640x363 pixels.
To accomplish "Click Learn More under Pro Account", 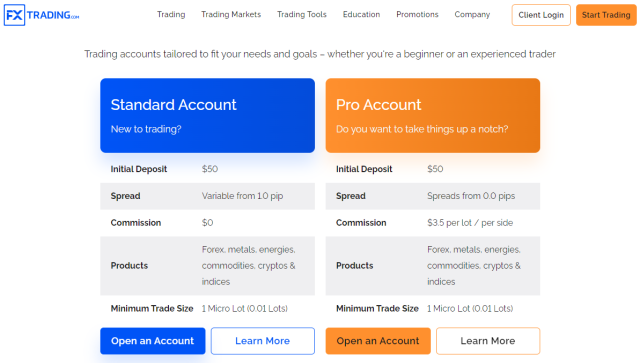I will click(488, 341).
